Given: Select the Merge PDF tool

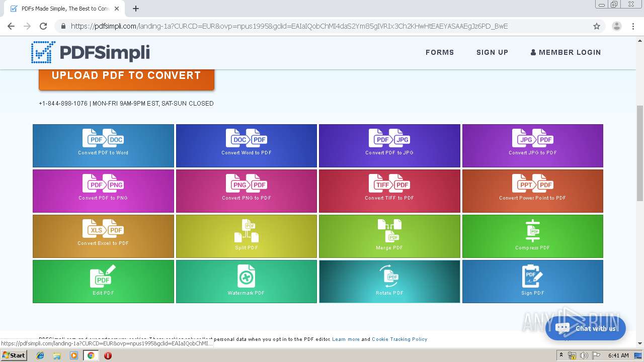Looking at the screenshot, I should click(x=389, y=236).
